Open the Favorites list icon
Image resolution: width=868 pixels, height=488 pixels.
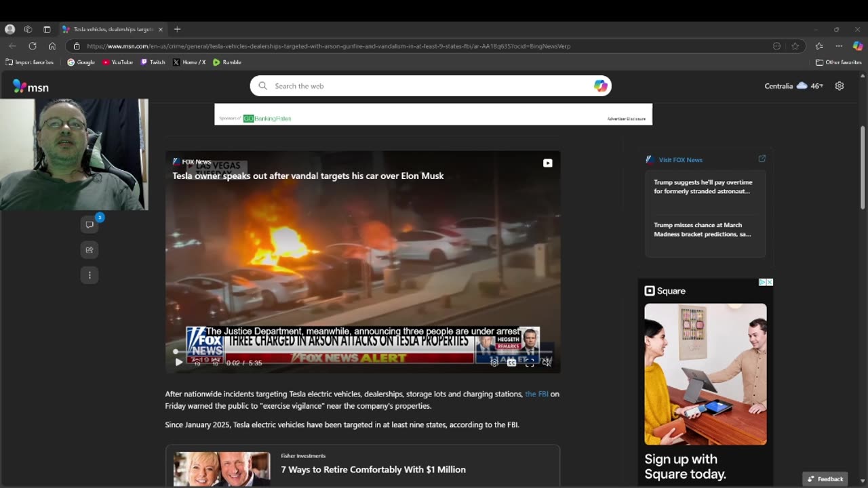click(x=819, y=46)
